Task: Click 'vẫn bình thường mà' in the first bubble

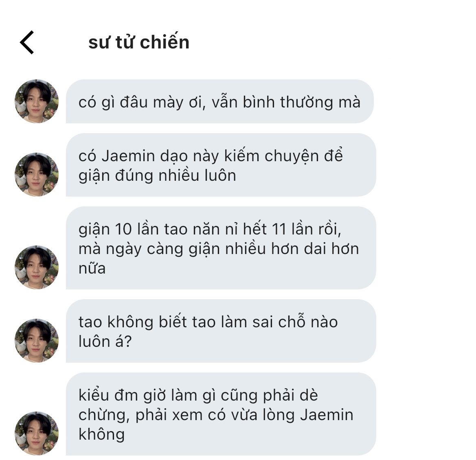Action: tap(286, 102)
